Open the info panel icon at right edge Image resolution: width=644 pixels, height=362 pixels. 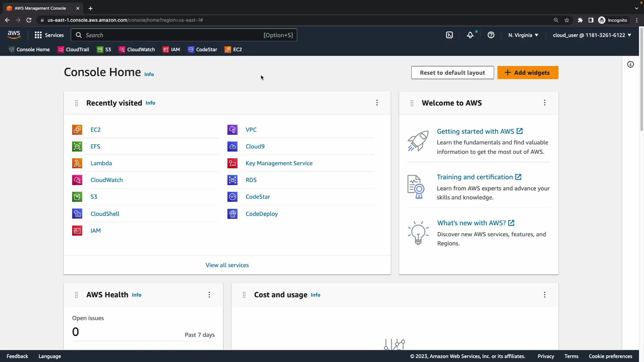pos(631,64)
